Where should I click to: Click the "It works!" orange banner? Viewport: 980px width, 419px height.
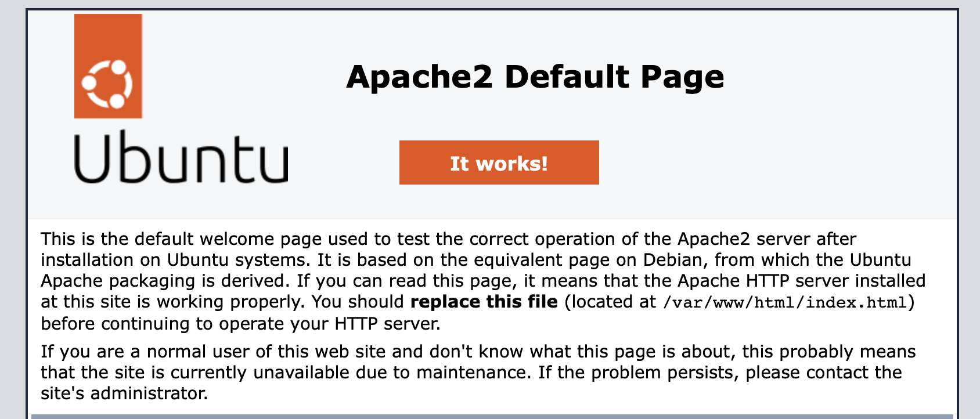tap(499, 163)
